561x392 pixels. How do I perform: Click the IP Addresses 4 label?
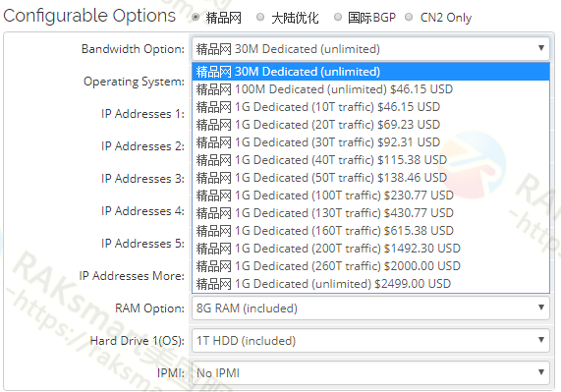(142, 211)
